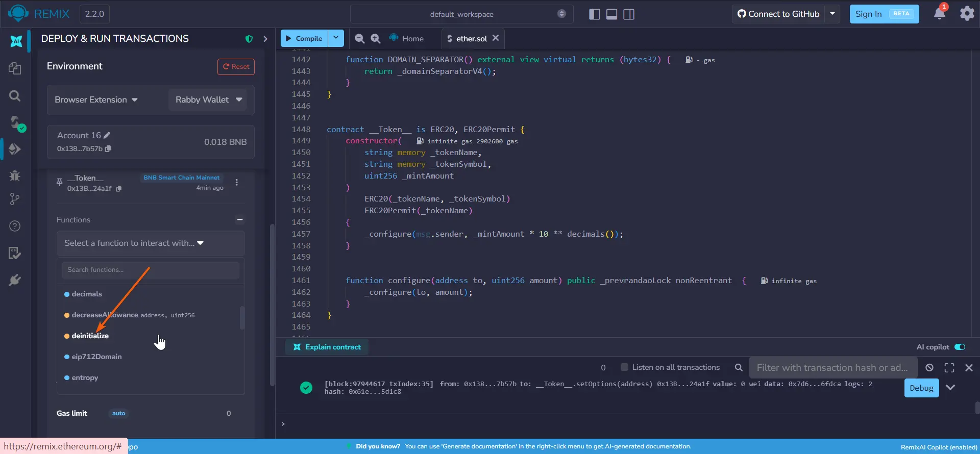Expand transaction log details chevron
The image size is (980, 454).
point(950,387)
